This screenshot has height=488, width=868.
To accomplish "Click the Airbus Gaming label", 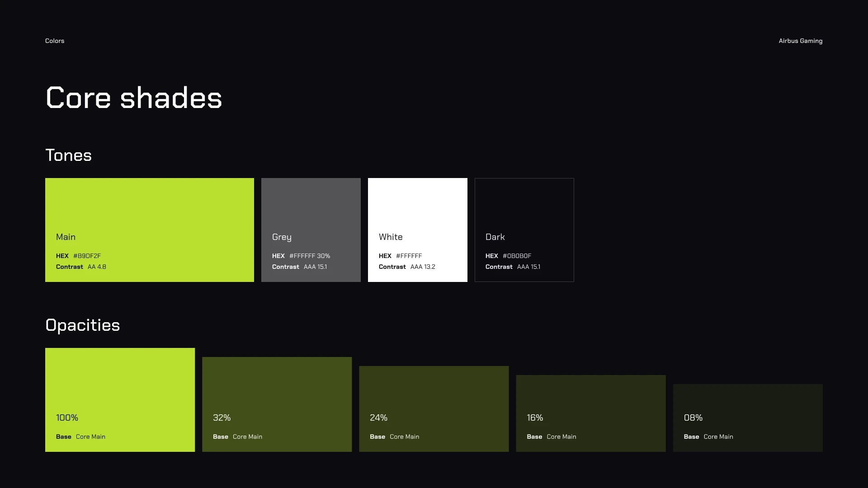I will click(x=801, y=41).
